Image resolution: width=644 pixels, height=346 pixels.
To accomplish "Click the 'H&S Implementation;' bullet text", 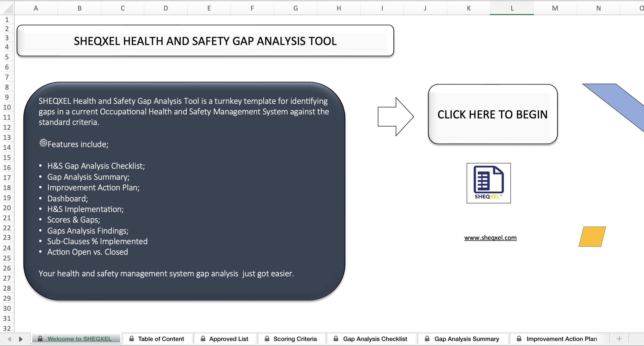I will (x=86, y=209).
